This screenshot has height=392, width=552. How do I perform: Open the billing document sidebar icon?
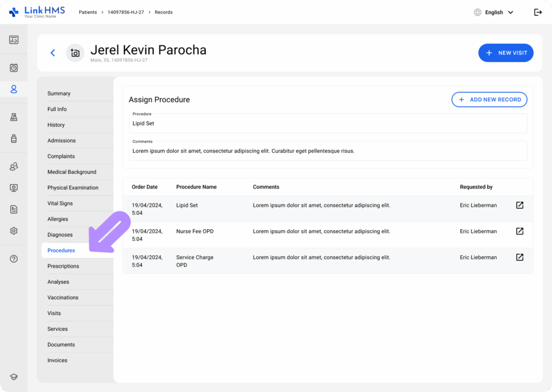click(13, 209)
